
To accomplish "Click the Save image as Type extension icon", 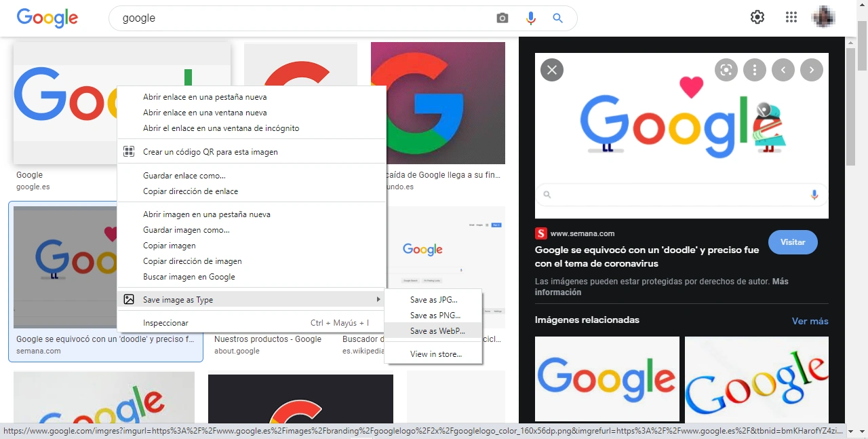I will click(x=129, y=299).
